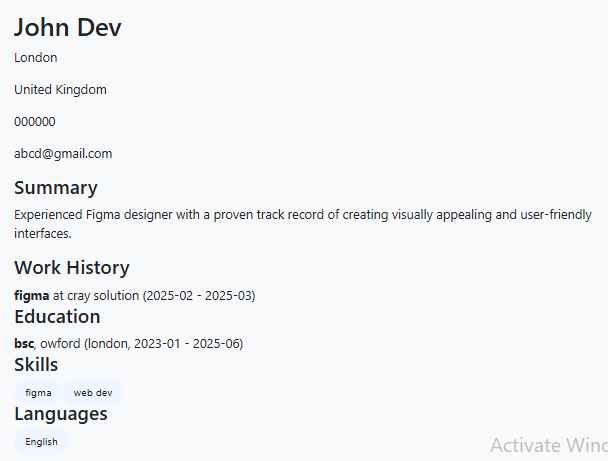Select the figma skill chip
The height and width of the screenshot is (461, 608).
(x=38, y=393)
